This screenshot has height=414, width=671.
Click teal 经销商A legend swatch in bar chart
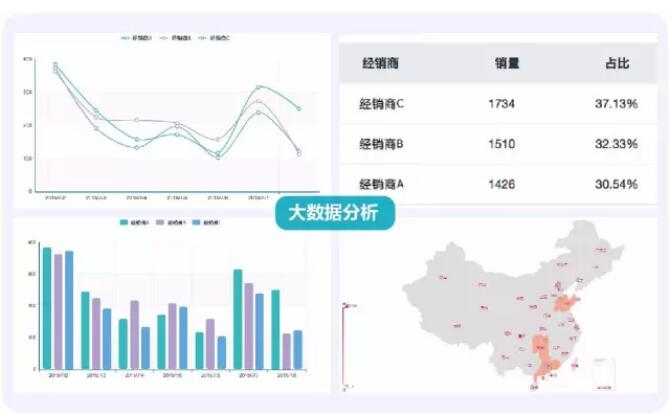123,222
